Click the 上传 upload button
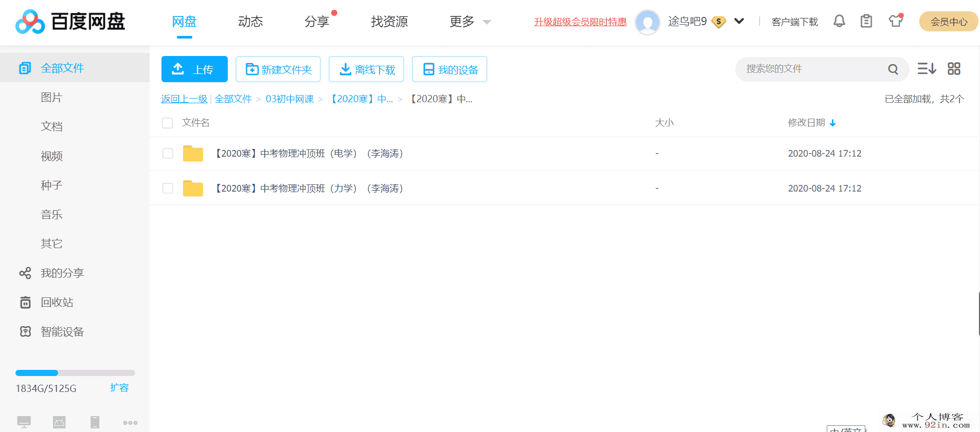 194,69
